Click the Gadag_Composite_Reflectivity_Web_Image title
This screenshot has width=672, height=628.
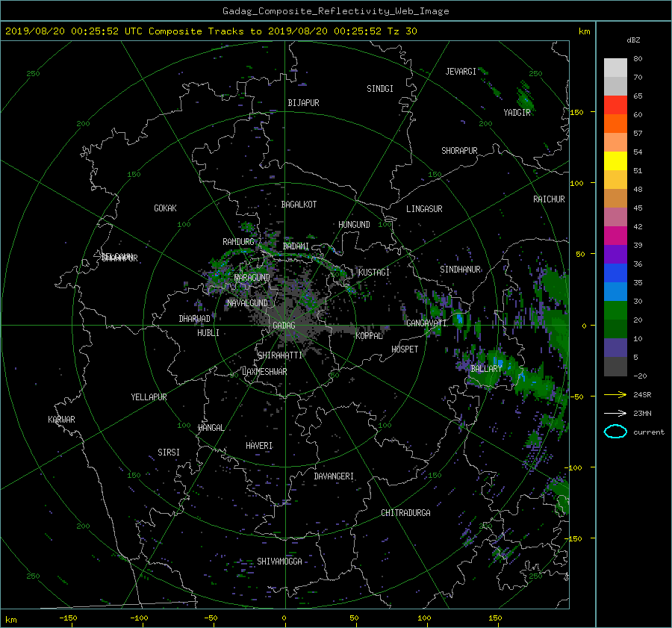335,11
